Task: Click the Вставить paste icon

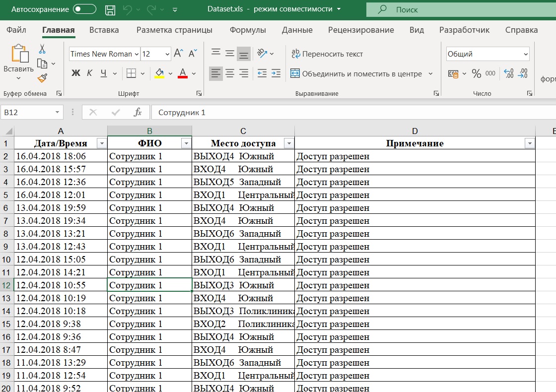Action: 20,54
